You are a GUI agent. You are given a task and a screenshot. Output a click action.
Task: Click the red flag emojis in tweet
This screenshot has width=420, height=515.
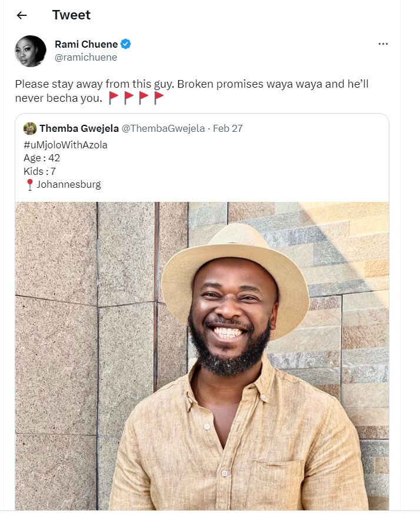point(136,98)
